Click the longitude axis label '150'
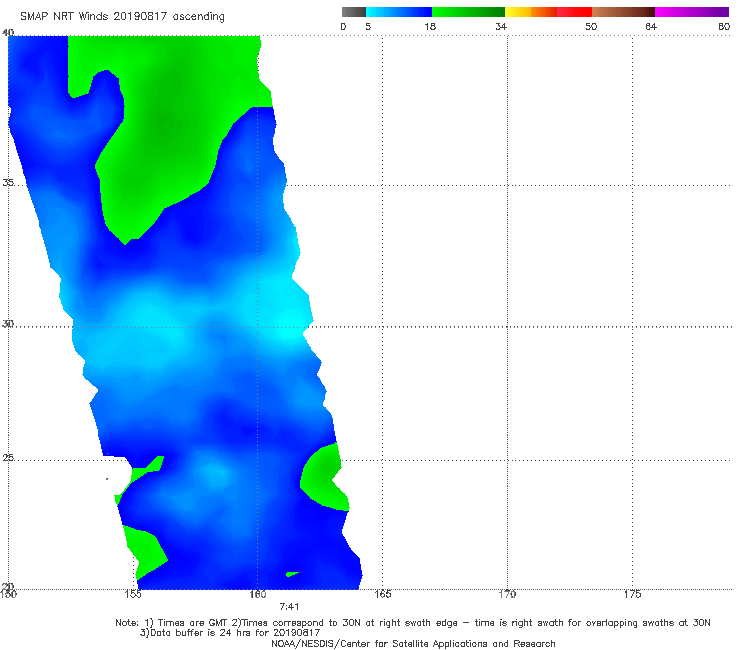This screenshot has height=650, width=740. 8,594
